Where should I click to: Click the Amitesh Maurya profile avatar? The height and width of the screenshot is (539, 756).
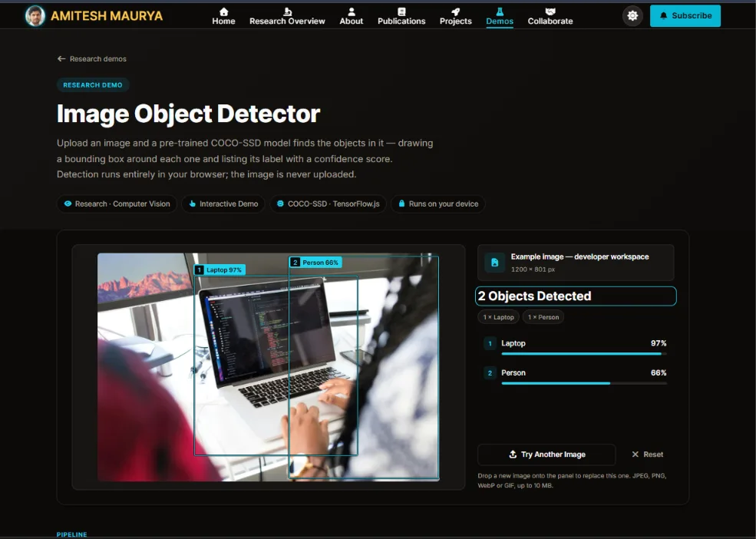(35, 16)
